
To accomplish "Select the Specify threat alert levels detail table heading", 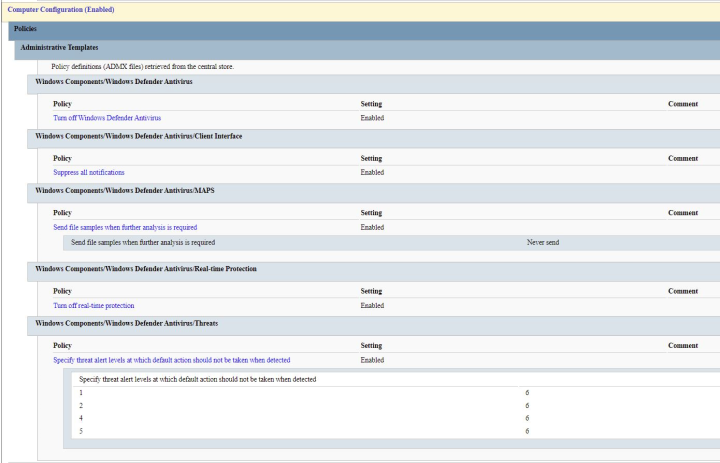I will tap(197, 379).
